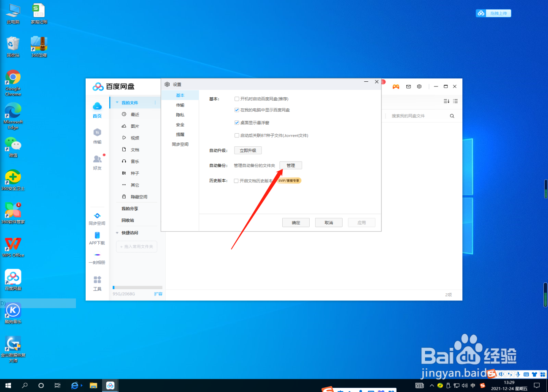Select 微信 WeChat desktop icon
This screenshot has width=548, height=392.
click(x=13, y=147)
